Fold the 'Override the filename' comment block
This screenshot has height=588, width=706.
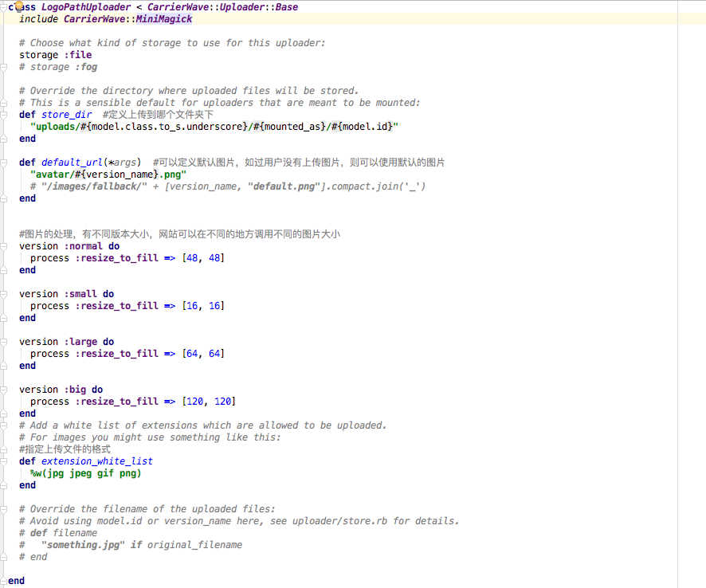click(4, 509)
